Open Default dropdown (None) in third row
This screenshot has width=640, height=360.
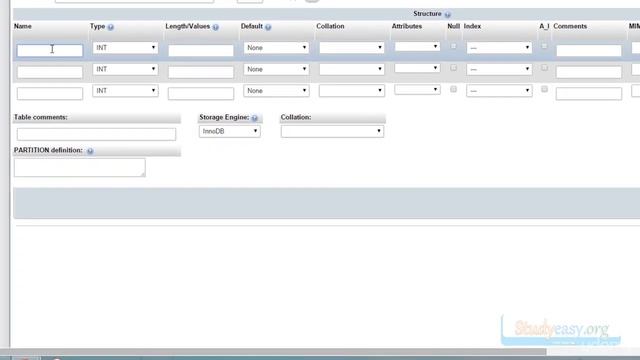276,91
